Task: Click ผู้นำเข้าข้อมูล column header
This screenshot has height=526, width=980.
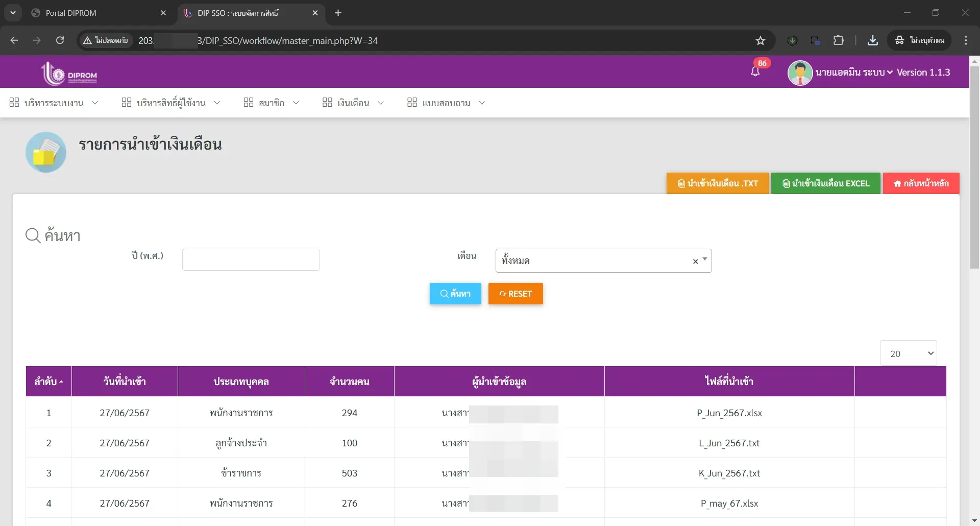Action: tap(499, 381)
